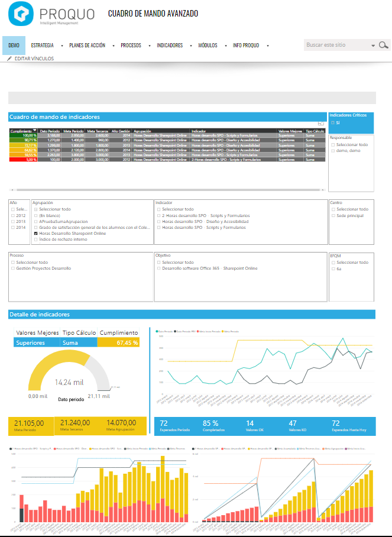
Task: Click the Indicador column header
Action: tap(233, 131)
